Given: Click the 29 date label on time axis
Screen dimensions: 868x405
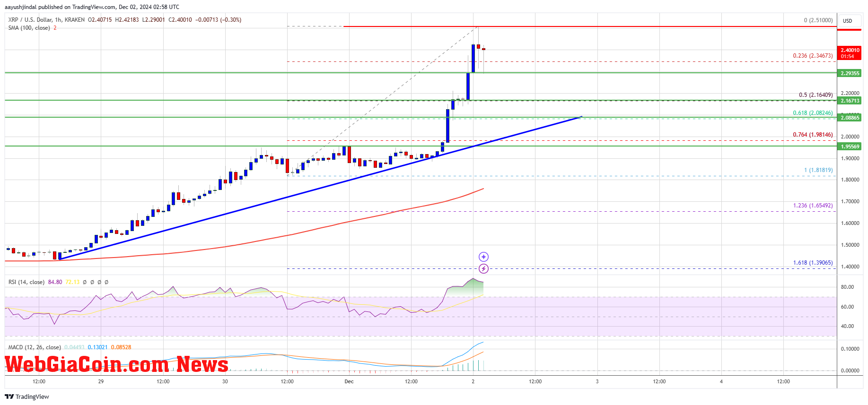Looking at the screenshot, I should pos(101,381).
